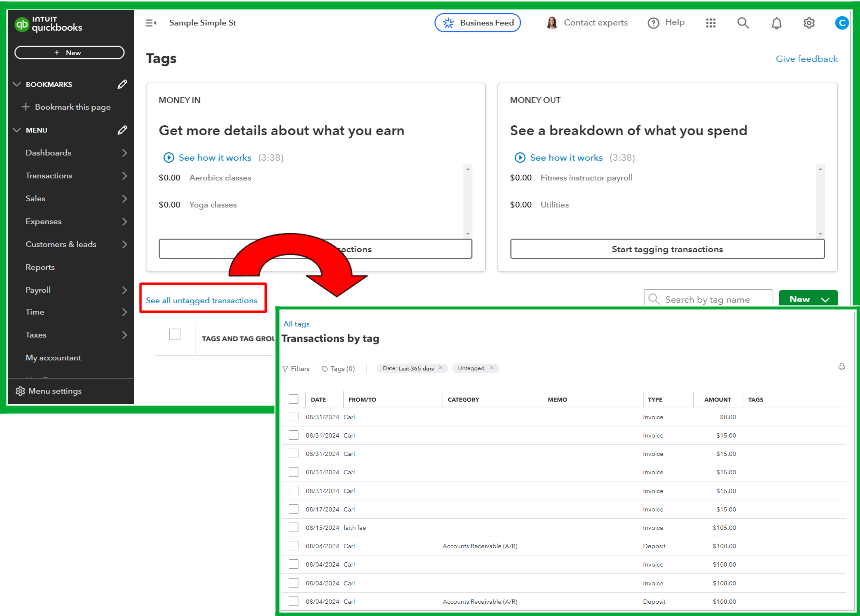The height and width of the screenshot is (616, 860).
Task: Click the Menu settings gear icon
Action: click(x=20, y=391)
